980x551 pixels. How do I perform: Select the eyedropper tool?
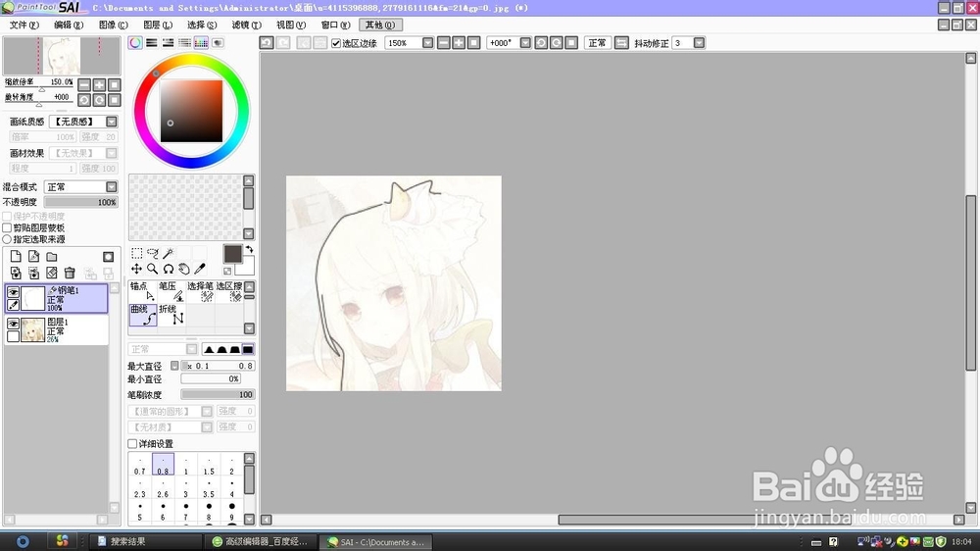click(200, 269)
